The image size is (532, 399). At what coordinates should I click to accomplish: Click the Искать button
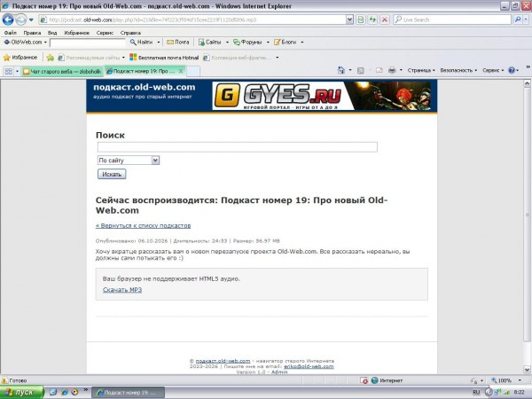click(112, 174)
